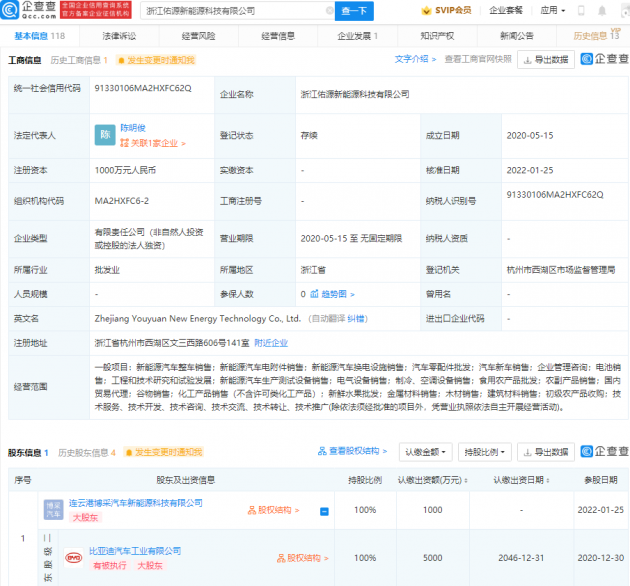Open 查看工商官网快照 link
Screen dimensions: 630x586
tap(478, 59)
